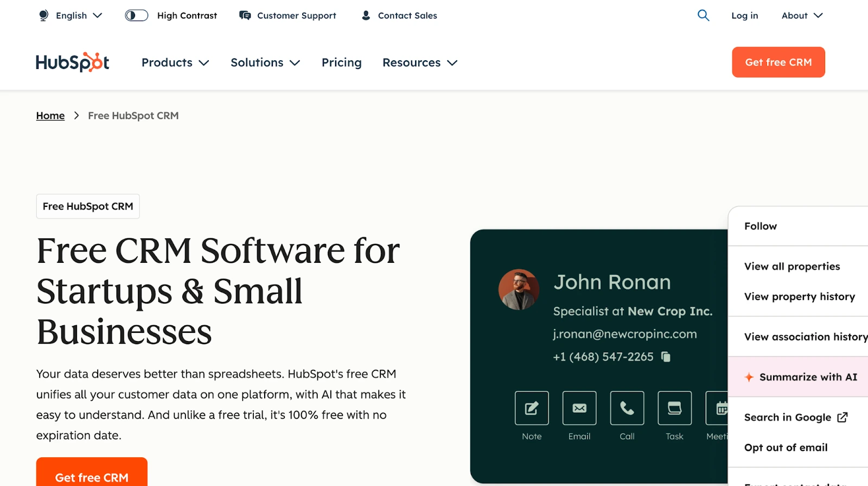Click the Free CRM Software heading
Image resolution: width=868 pixels, height=486 pixels.
point(218,291)
